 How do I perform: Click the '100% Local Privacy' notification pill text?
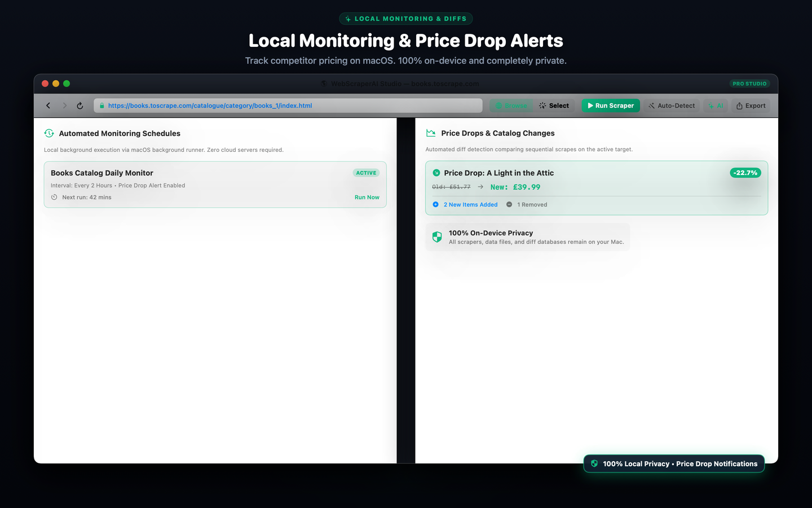pos(680,463)
